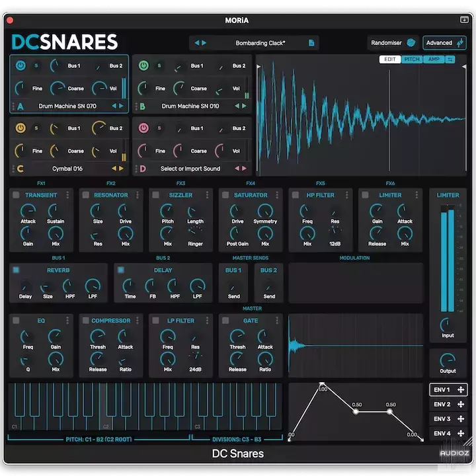Screen dimensions: 476x476
Task: Click the envelope peak node 1.00
Action: [x=322, y=384]
